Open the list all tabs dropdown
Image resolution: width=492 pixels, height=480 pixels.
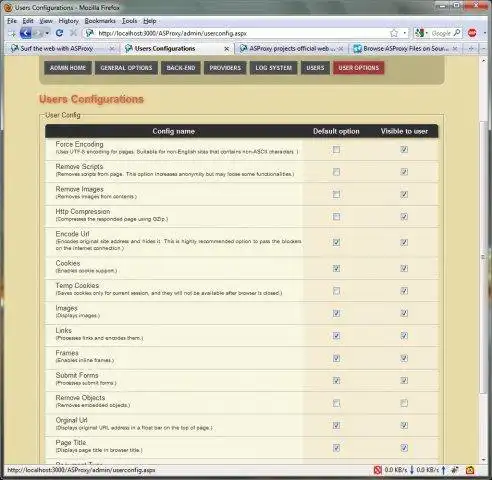(x=484, y=49)
